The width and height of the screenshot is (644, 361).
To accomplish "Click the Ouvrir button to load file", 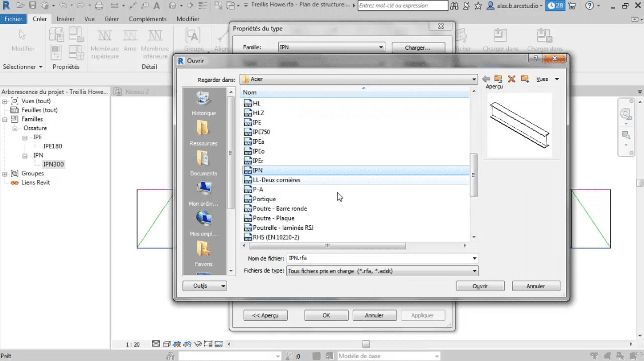I will pos(480,286).
